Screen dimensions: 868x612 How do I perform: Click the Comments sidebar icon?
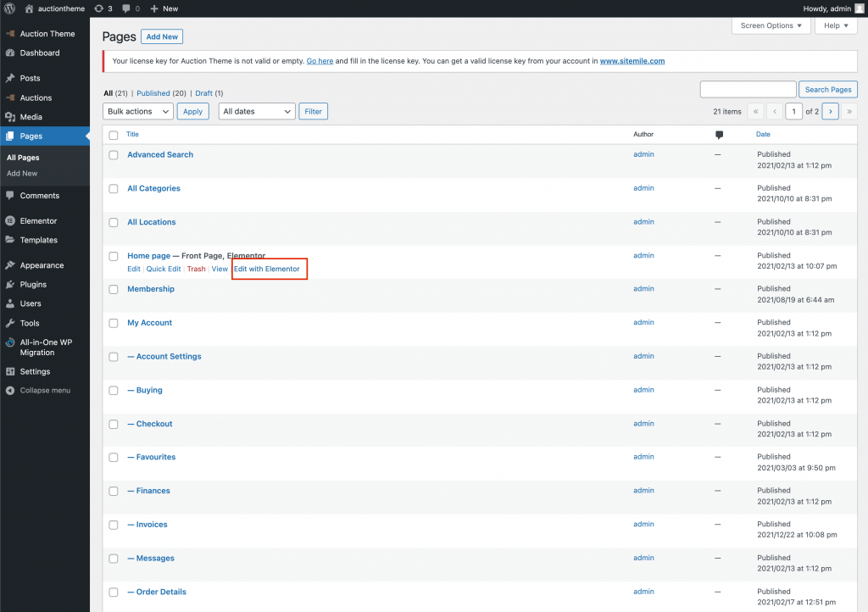[10, 195]
